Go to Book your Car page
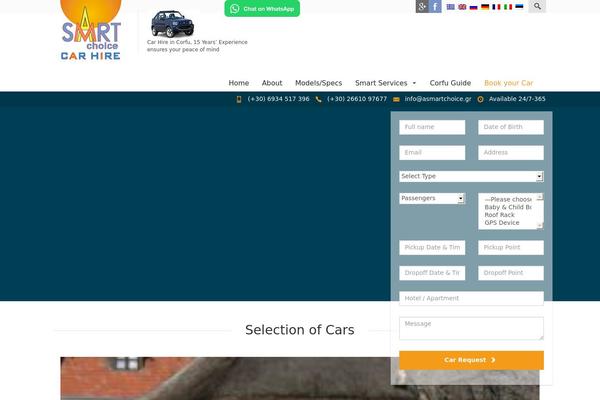 [509, 83]
